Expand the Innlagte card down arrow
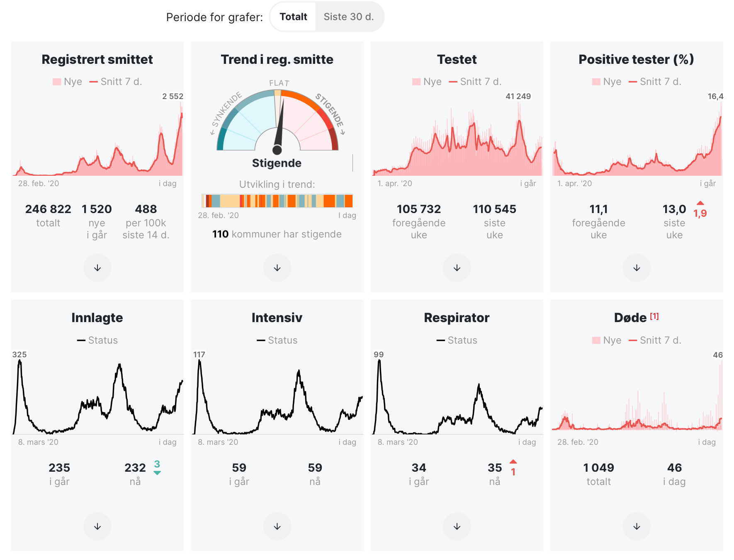Viewport: 734px width, 560px height. 97,526
